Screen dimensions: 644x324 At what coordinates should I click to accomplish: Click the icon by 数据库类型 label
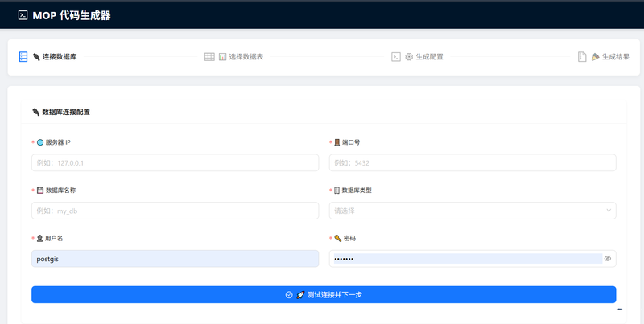click(336, 191)
